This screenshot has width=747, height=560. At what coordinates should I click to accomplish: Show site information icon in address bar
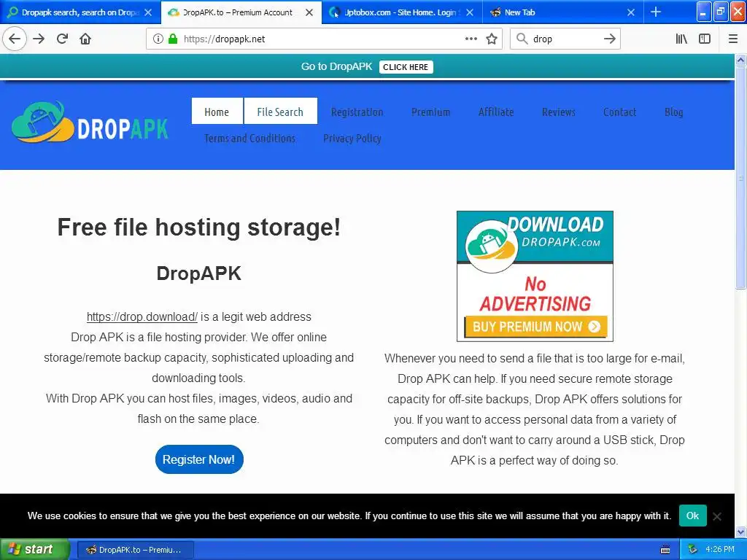click(158, 39)
